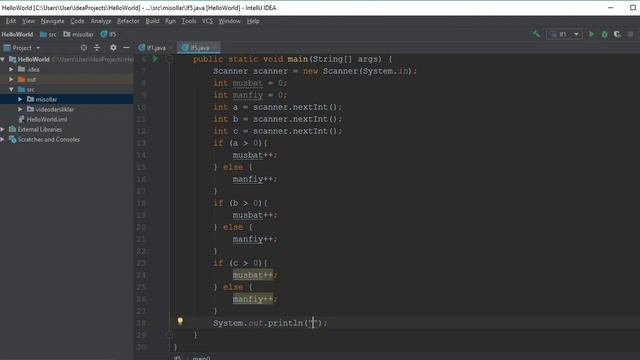
Task: Close the If1.java tab
Action: [x=171, y=48]
